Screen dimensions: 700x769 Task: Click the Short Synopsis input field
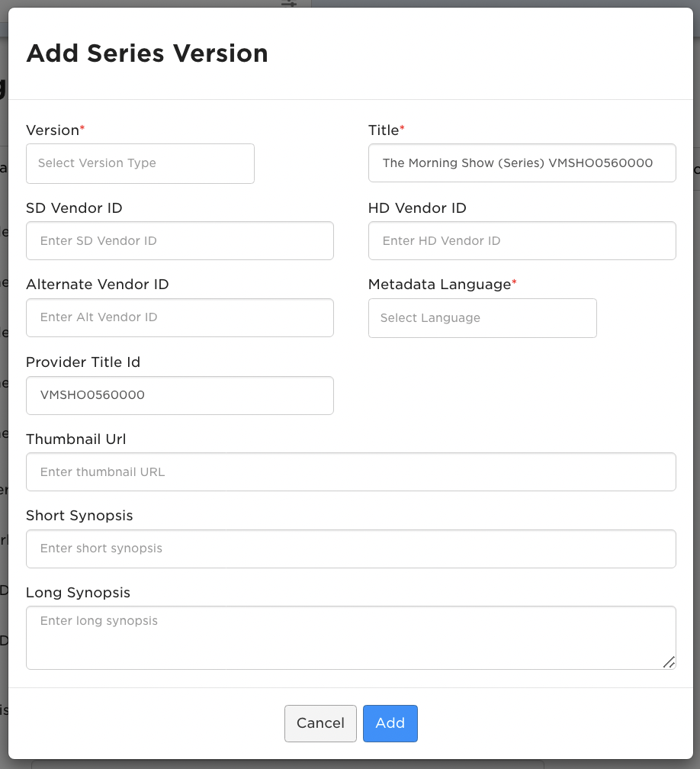click(351, 549)
